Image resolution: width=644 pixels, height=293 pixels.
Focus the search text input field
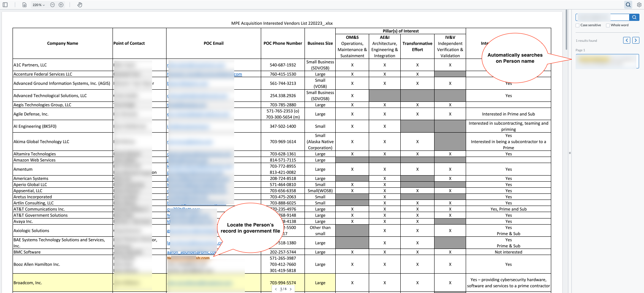(603, 17)
